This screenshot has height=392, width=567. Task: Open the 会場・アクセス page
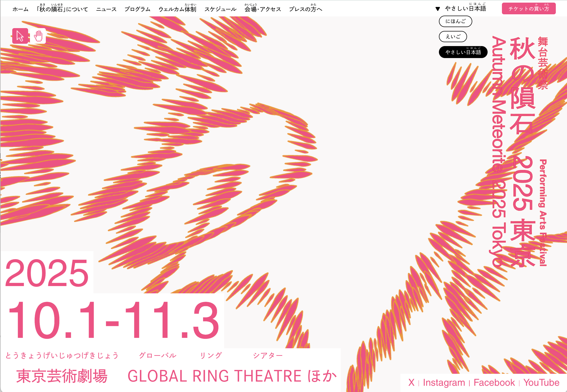pyautogui.click(x=262, y=9)
